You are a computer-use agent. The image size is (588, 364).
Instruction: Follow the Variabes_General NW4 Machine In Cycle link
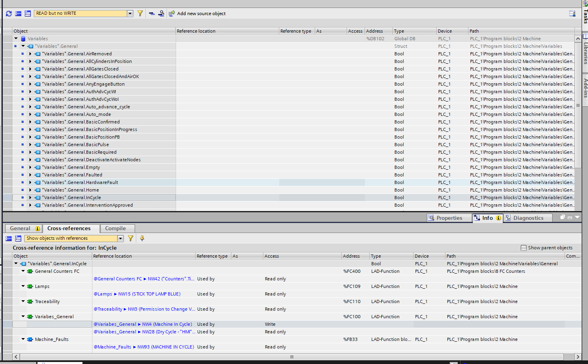(x=143, y=324)
